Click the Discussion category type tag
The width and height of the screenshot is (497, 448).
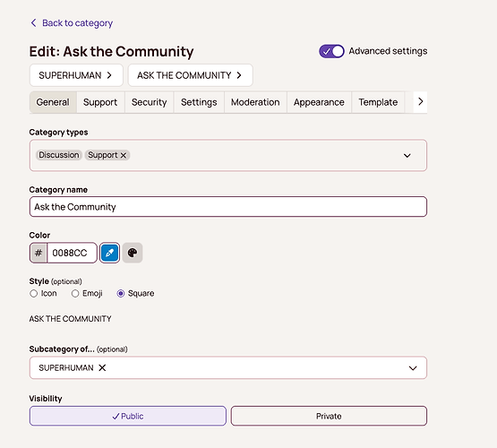pyautogui.click(x=59, y=155)
